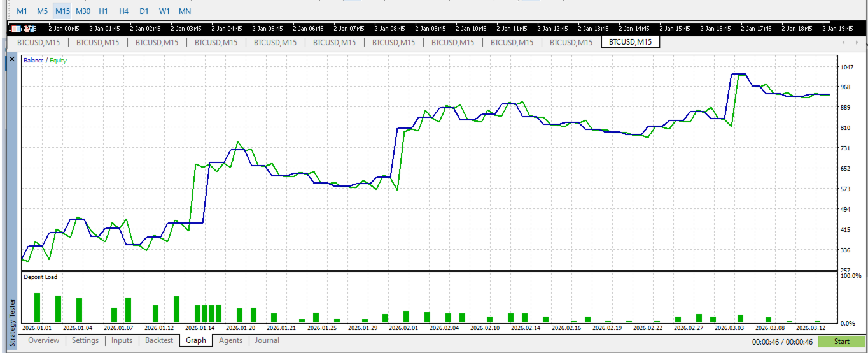868x353 pixels.
Task: Click the 336 value on balance axis
Action: [x=845, y=250]
